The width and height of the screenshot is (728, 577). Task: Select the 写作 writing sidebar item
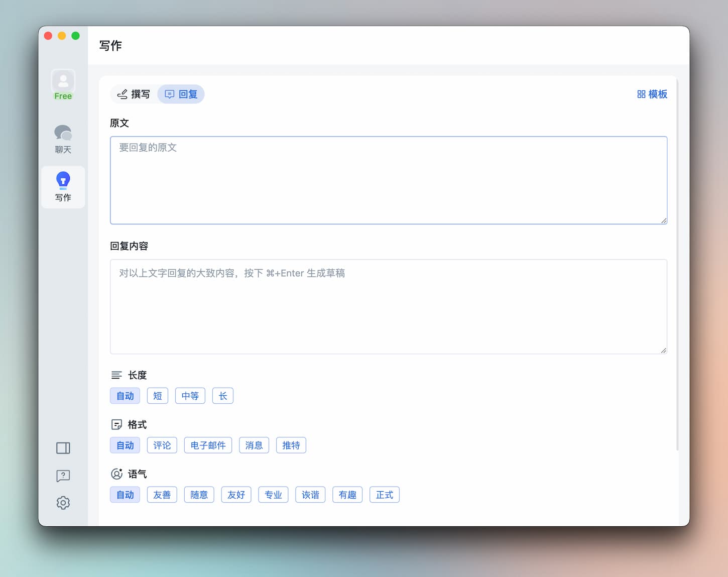pyautogui.click(x=63, y=187)
